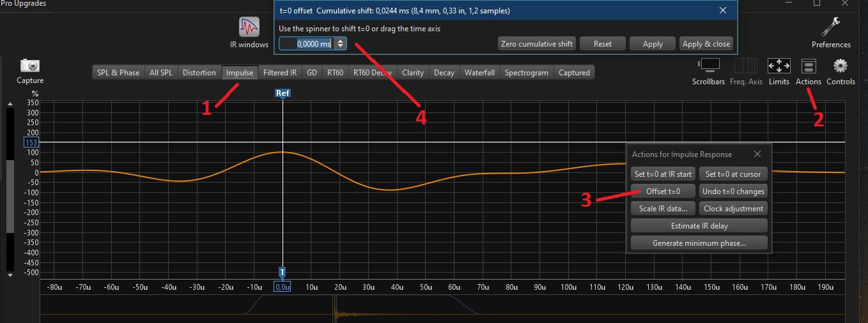Screen dimensions: 868x323
Task: Click the vertical axis zoom slider
Action: click(x=10, y=185)
